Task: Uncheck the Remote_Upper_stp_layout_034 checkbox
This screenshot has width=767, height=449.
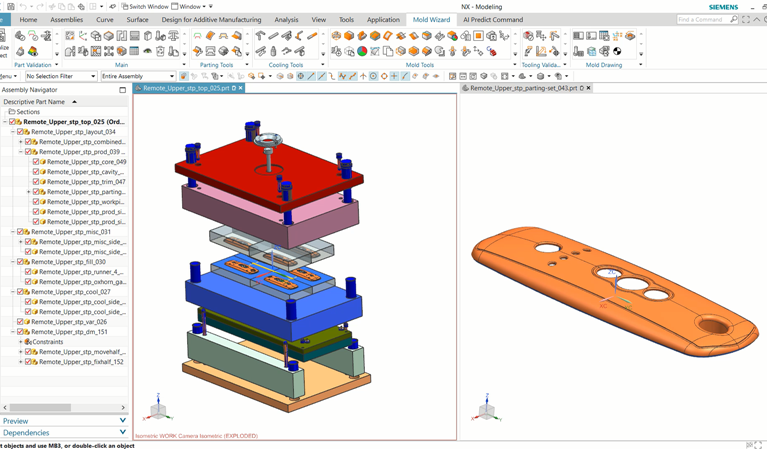Action: 21,132
